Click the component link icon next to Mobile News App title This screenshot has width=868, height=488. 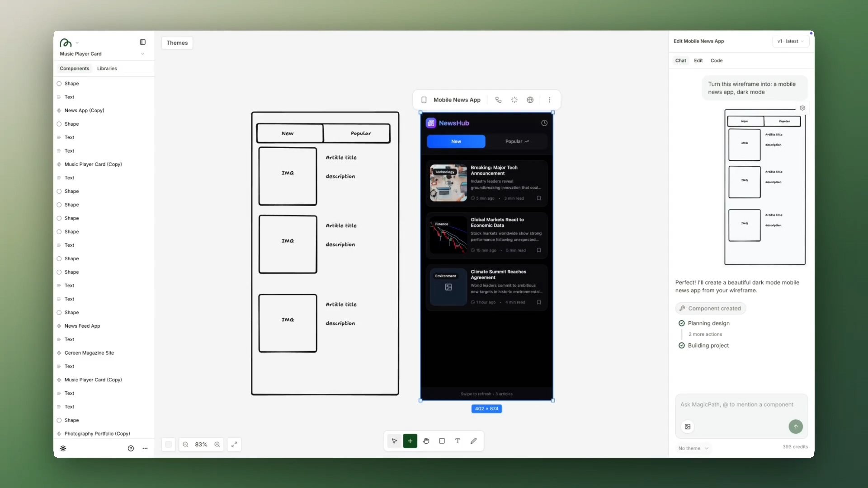[499, 99]
